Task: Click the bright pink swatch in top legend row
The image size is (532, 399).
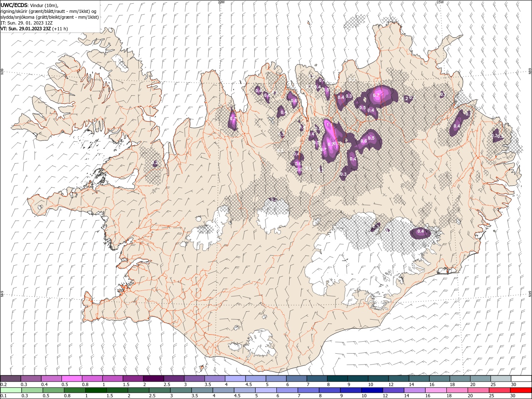Action: coord(71,378)
